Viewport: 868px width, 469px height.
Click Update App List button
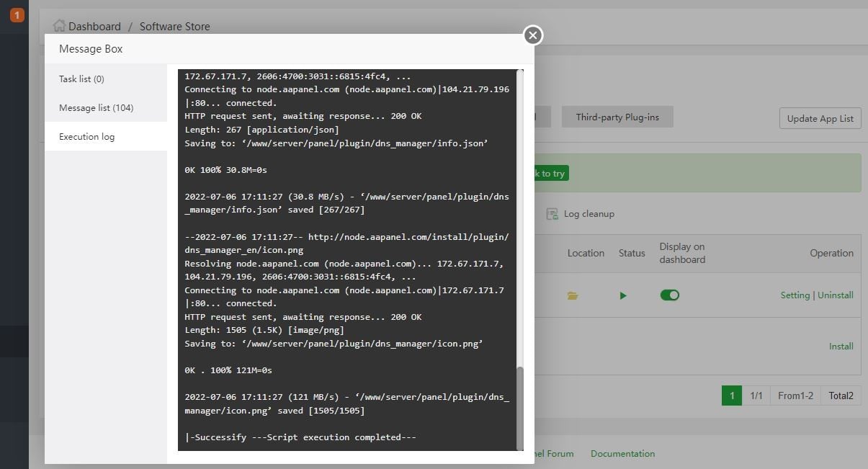(x=820, y=118)
